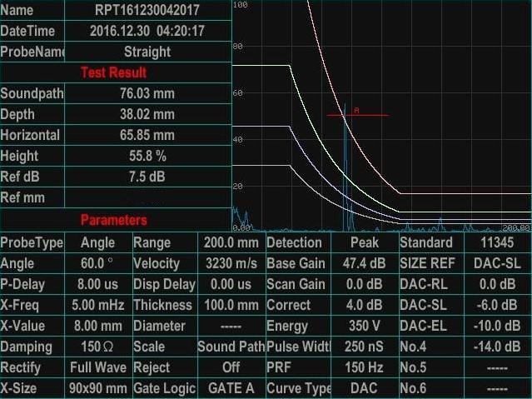Toggle the Reject setting showing Off

[x=231, y=367]
